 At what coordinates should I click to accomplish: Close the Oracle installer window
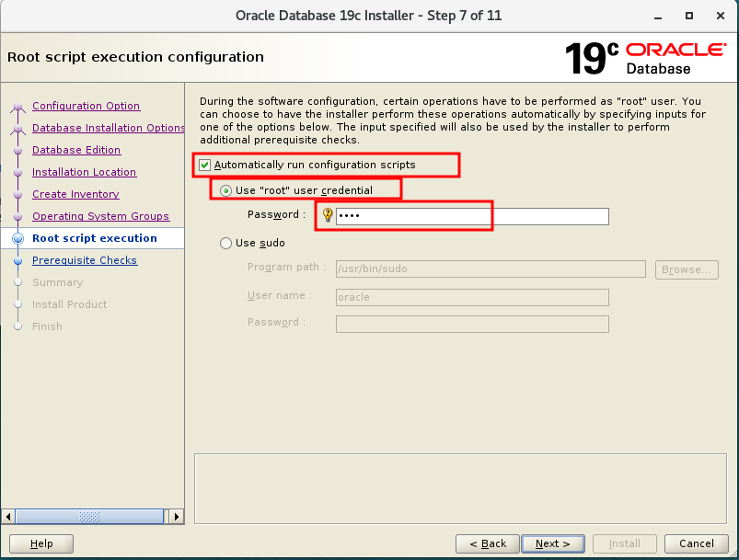[721, 16]
